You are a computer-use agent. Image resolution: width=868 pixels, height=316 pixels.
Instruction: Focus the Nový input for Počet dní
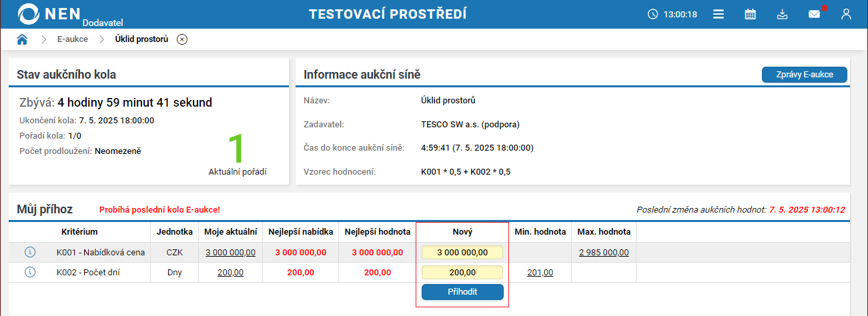coord(462,273)
